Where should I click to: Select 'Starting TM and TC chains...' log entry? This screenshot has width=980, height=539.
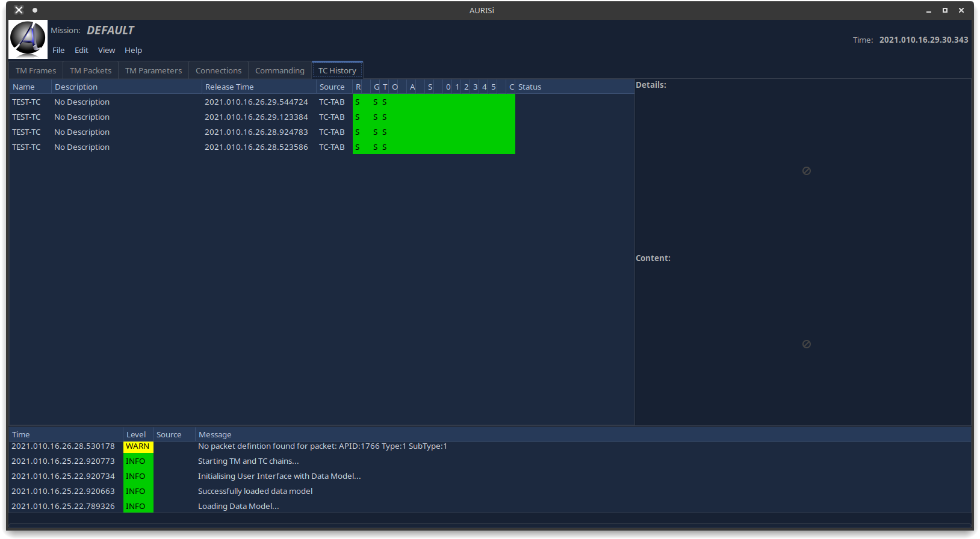248,461
